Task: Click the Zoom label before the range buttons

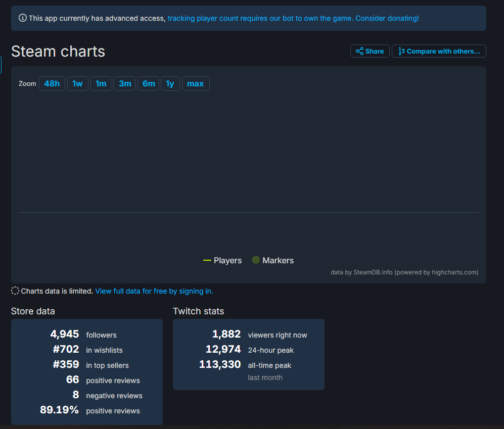Action: coord(27,83)
